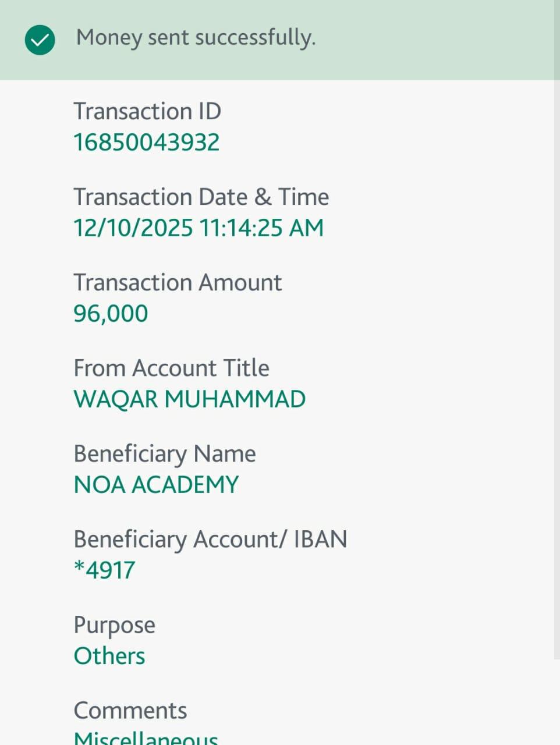Click the Comments label

point(130,711)
